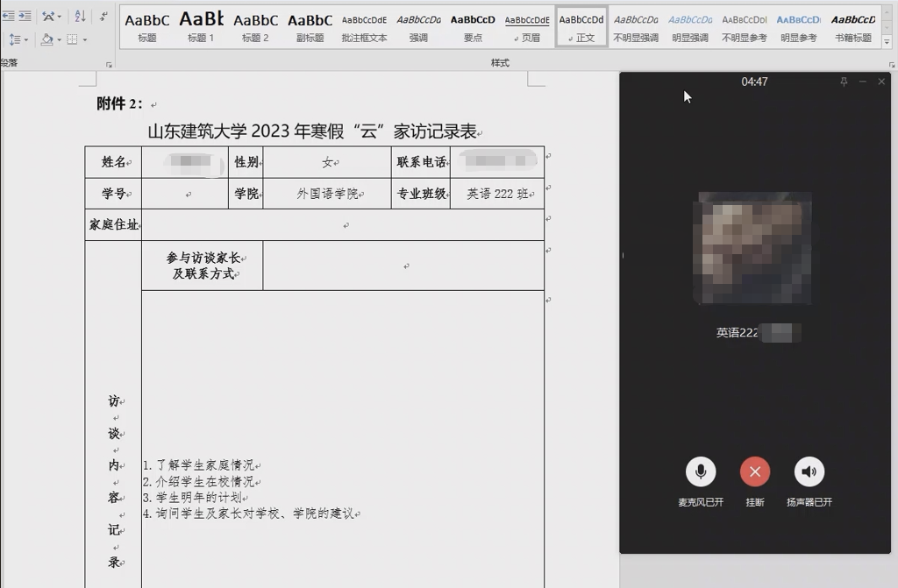Click the decrease indent icon
The image size is (898, 588).
(8, 16)
